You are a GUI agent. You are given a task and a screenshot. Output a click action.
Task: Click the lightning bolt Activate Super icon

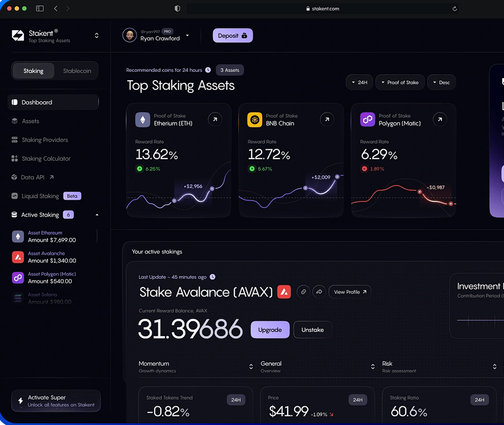[x=20, y=401]
